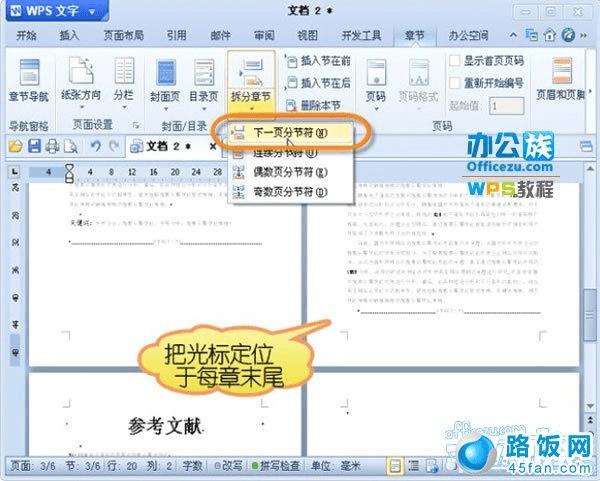Viewport: 600px width, 481px height.
Task: Click the 页码格式 page number format icon
Action: pos(419,73)
